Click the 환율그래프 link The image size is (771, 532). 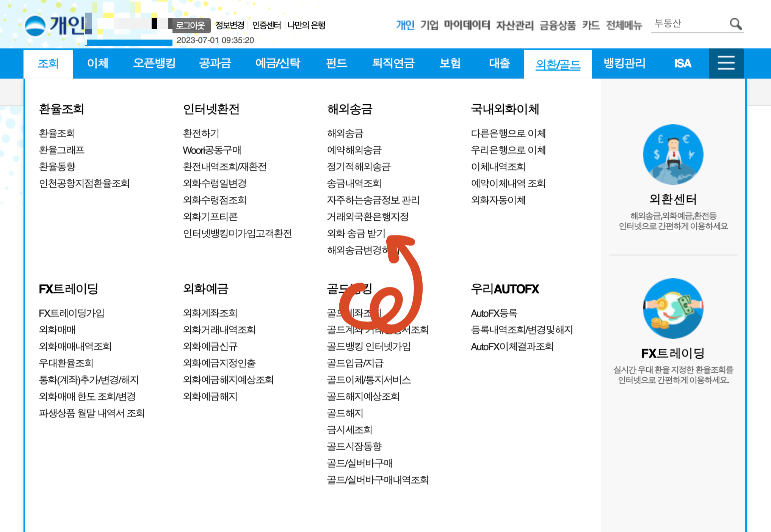[62, 150]
